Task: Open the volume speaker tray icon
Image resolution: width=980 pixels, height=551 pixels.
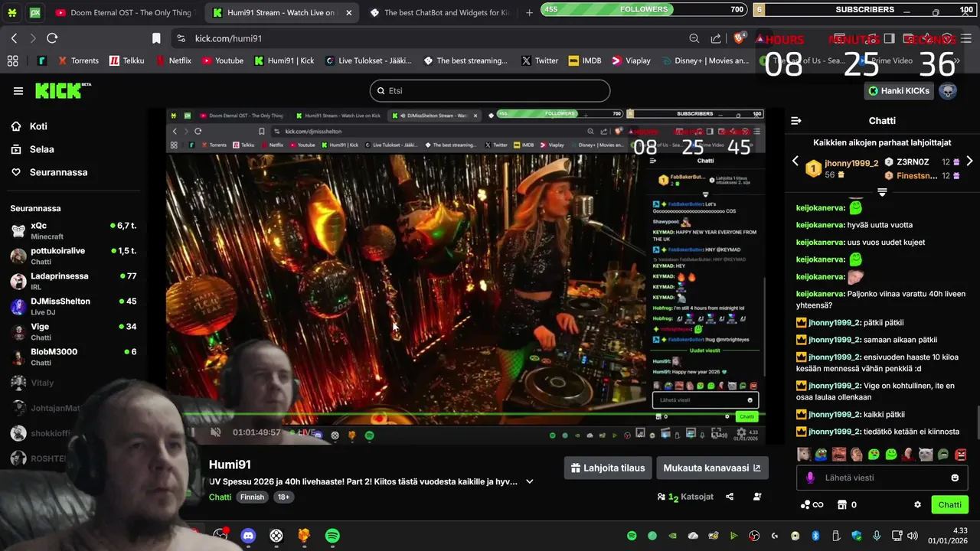Action: [913, 536]
